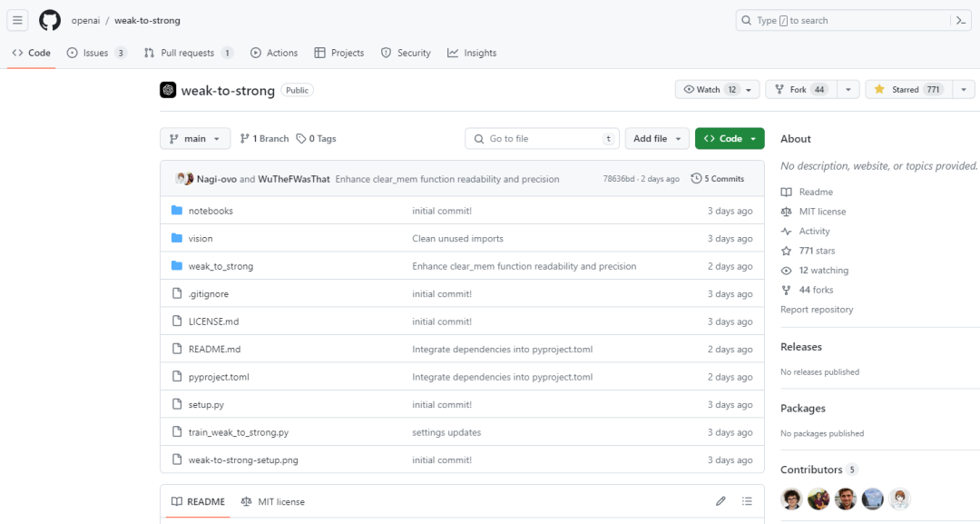980x524 pixels.
Task: Click the first contributor avatar
Action: coord(792,499)
